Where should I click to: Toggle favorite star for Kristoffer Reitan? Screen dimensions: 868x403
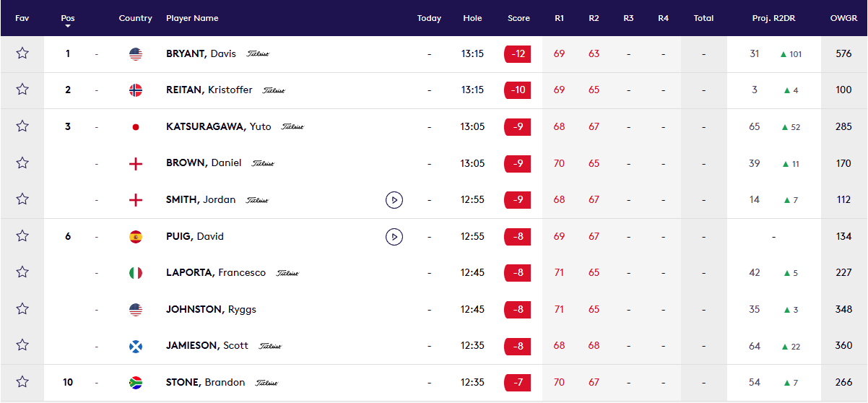(x=22, y=90)
